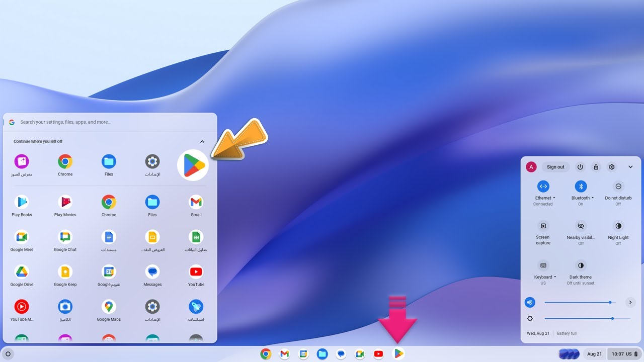Expand the Ethernet network options arrow
The height and width of the screenshot is (362, 644).
pyautogui.click(x=554, y=198)
